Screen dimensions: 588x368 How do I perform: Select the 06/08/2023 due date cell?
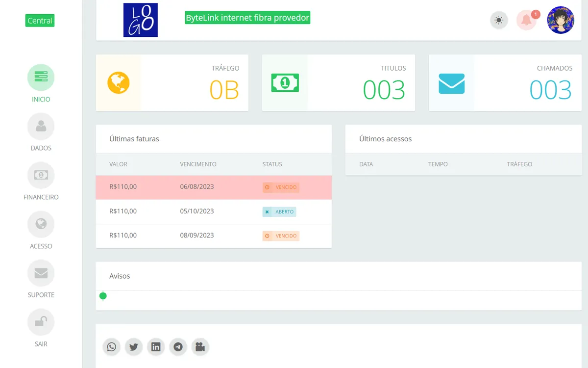point(197,187)
